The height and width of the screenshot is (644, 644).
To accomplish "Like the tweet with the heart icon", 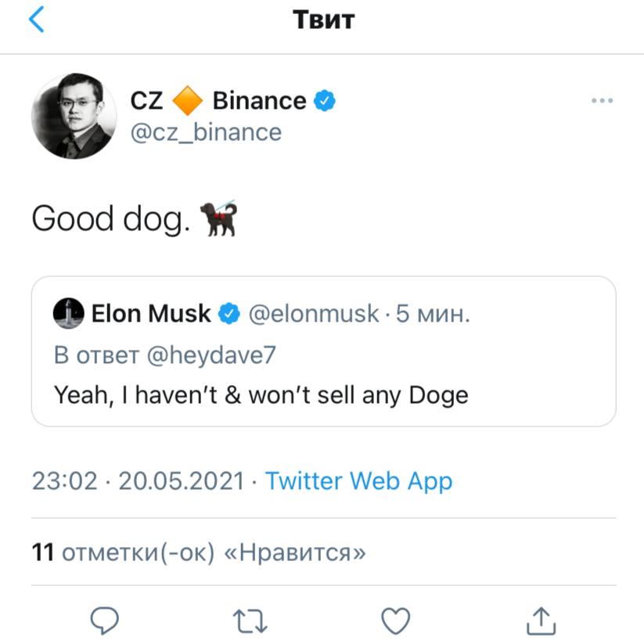I will tap(395, 621).
